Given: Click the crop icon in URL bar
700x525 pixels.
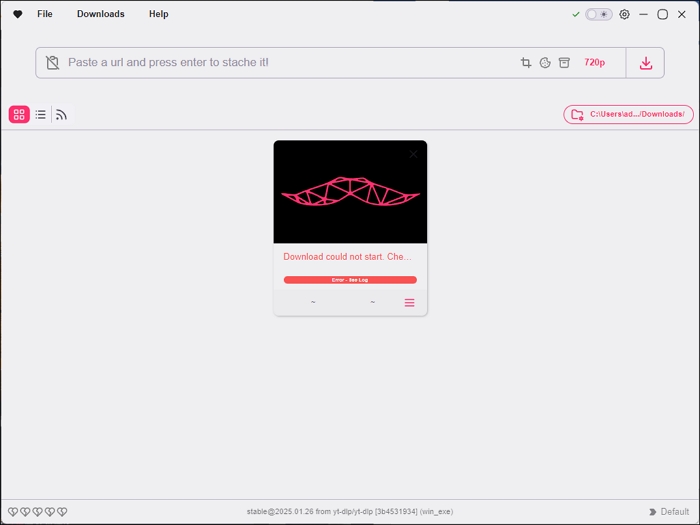Looking at the screenshot, I should point(526,63).
